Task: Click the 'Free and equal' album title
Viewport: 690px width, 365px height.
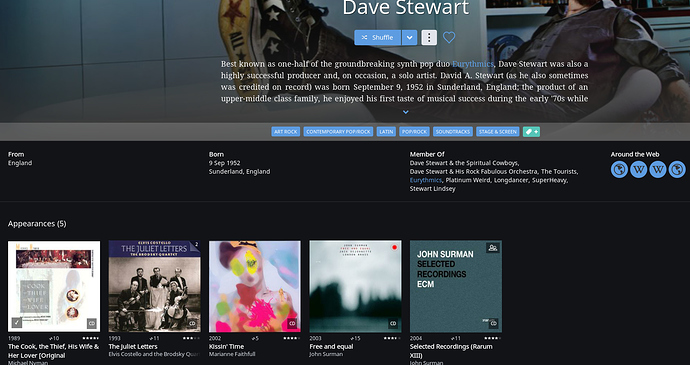Action: 331,347
